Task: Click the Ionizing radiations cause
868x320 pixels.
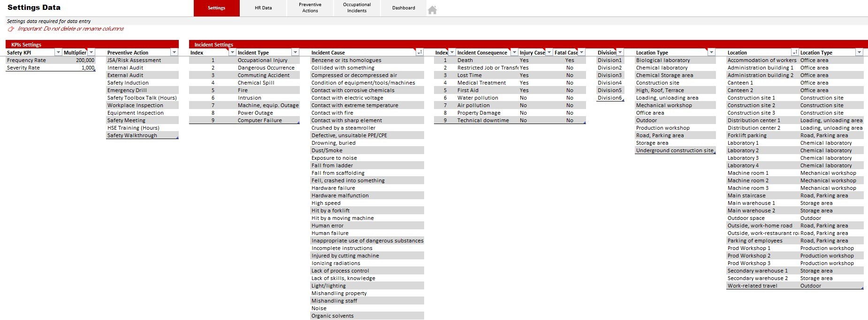Action: [x=367, y=263]
